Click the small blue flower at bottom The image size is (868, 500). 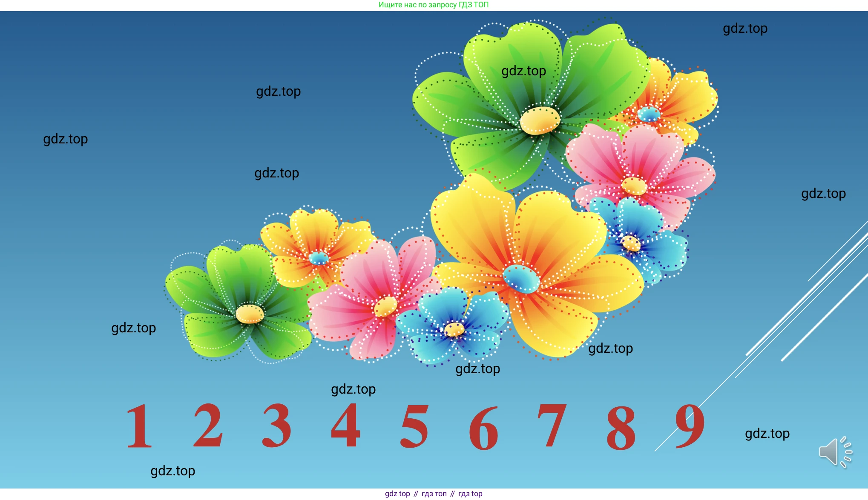pos(454,329)
